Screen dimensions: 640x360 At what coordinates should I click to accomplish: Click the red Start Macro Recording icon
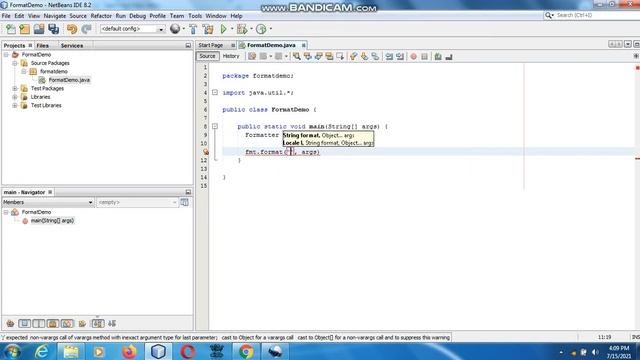coord(413,56)
